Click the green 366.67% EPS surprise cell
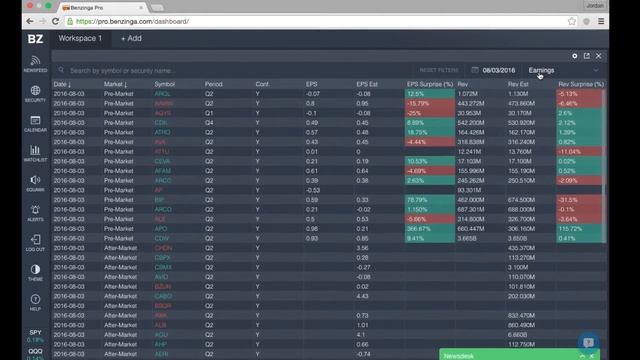Image resolution: width=640 pixels, height=360 pixels. [x=430, y=229]
